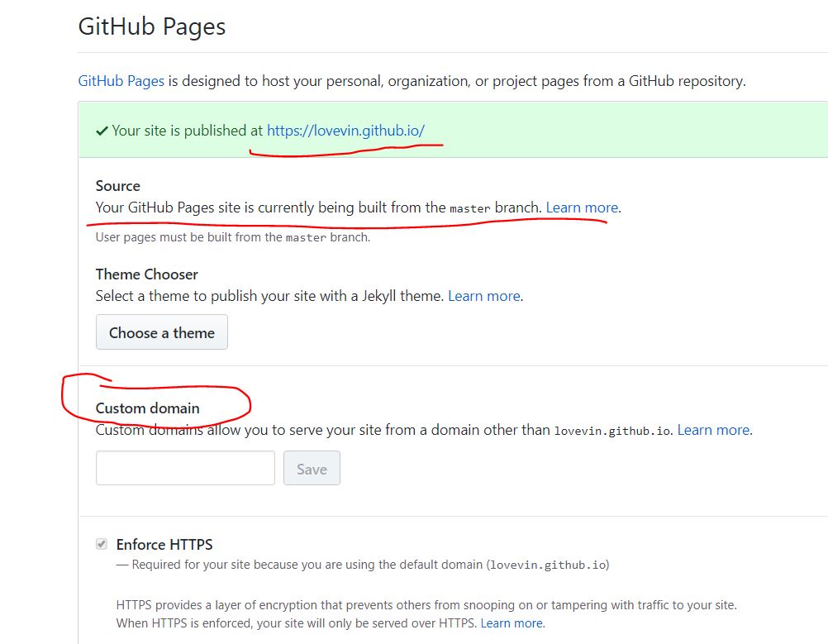Click 'User pages must be built' note
Image resolution: width=828 pixels, height=644 pixels.
(x=233, y=237)
